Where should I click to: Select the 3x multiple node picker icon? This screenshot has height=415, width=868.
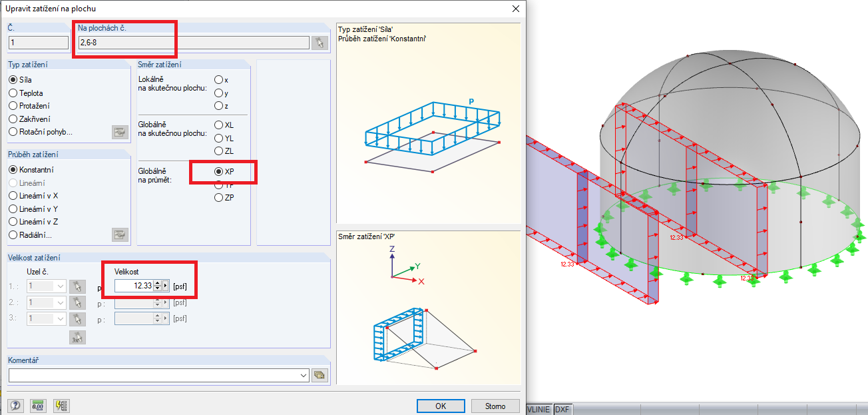(x=77, y=337)
